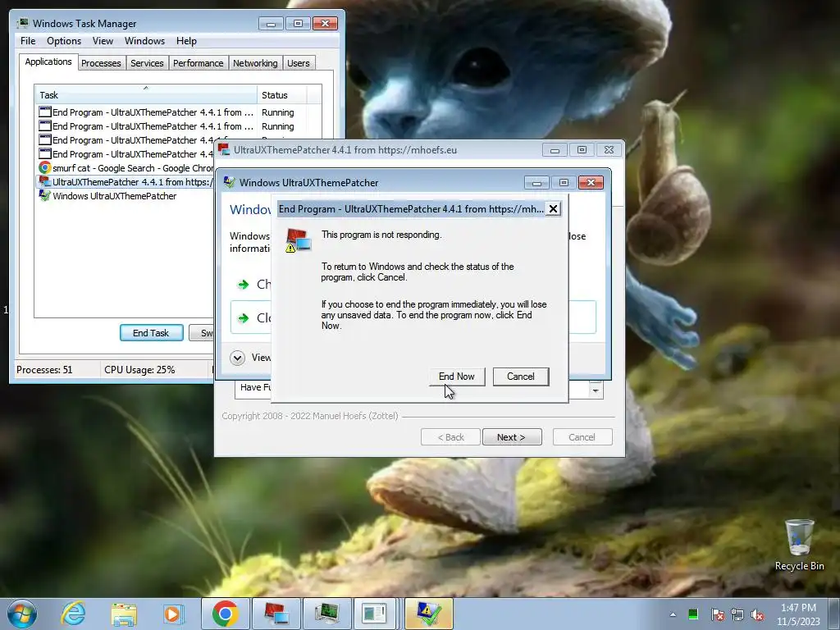The image size is (840, 630).
Task: Launch Internet Explorer from taskbar
Action: pyautogui.click(x=73, y=614)
